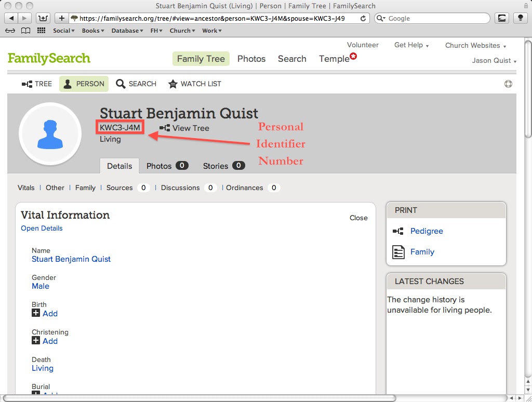The height and width of the screenshot is (402, 532).
Task: Expand the Church Websites menu
Action: coord(475,46)
